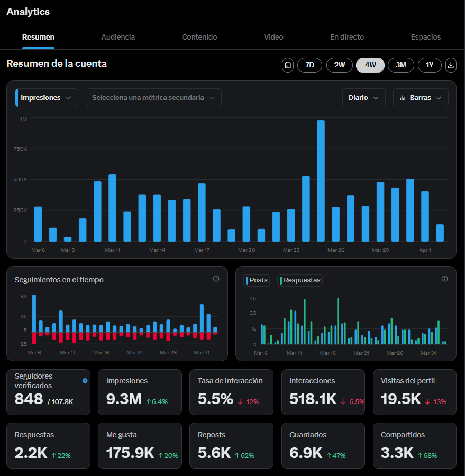Click the Tasa de interacción metric card
Image resolution: width=465 pixels, height=476 pixels.
pos(231,392)
